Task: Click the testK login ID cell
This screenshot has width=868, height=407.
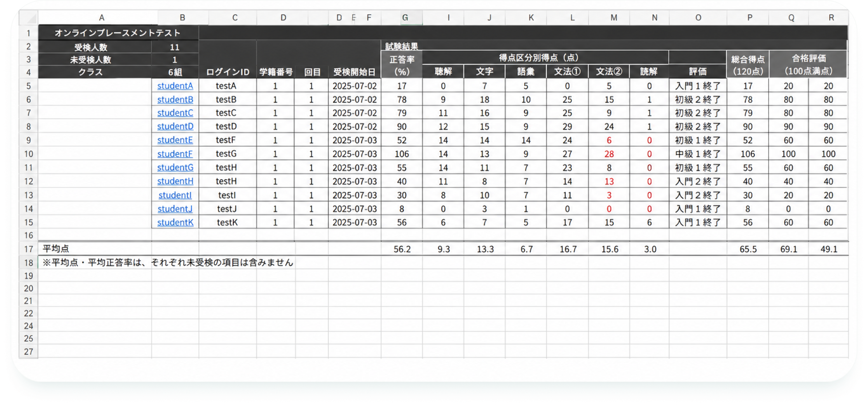Action: pyautogui.click(x=227, y=223)
